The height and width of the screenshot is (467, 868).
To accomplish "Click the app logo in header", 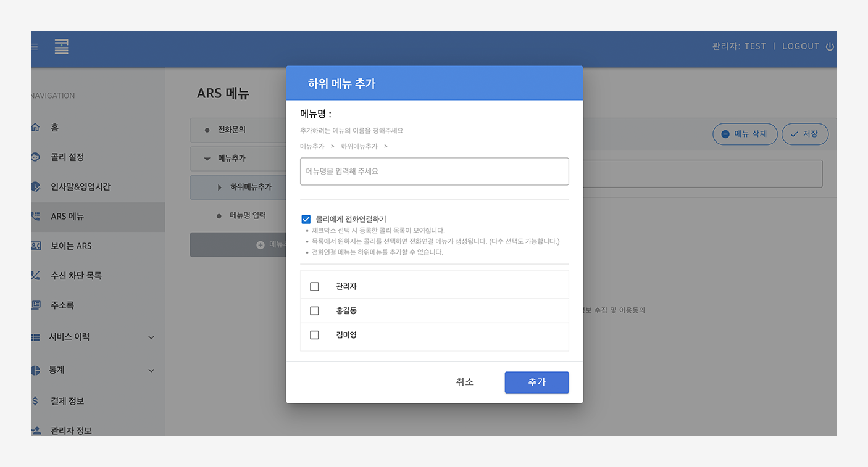I will click(x=61, y=47).
